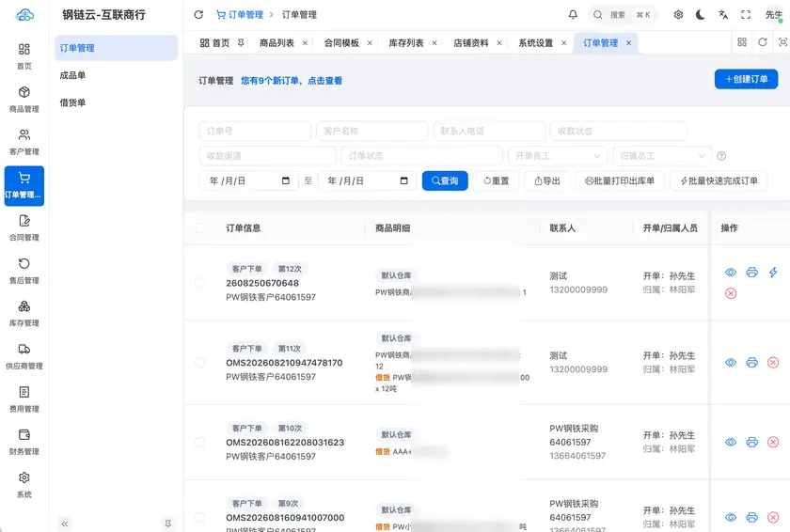This screenshot has height=532, width=790.
Task: Toggle fullscreen icon in header
Action: pyautogui.click(x=746, y=15)
